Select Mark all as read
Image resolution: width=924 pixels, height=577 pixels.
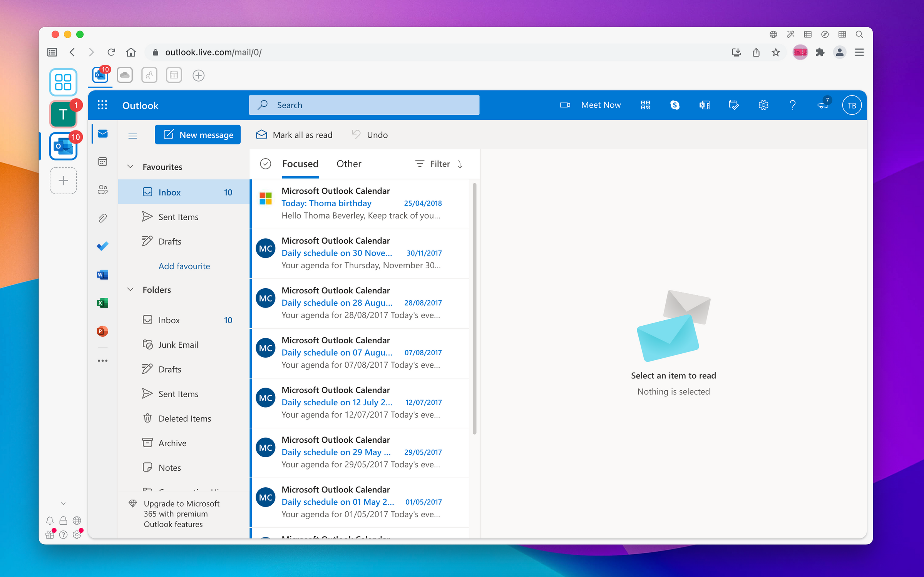click(294, 135)
